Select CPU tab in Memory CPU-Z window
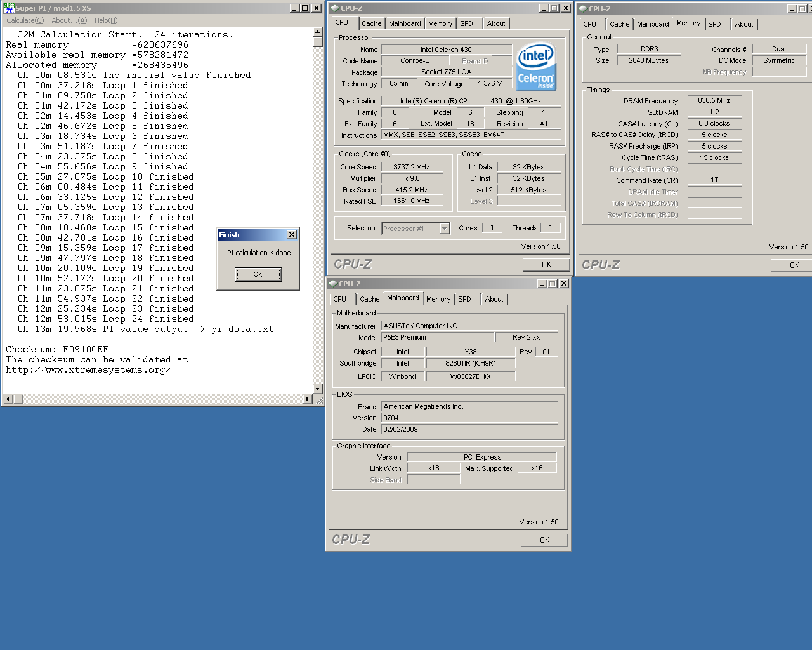 (x=590, y=24)
